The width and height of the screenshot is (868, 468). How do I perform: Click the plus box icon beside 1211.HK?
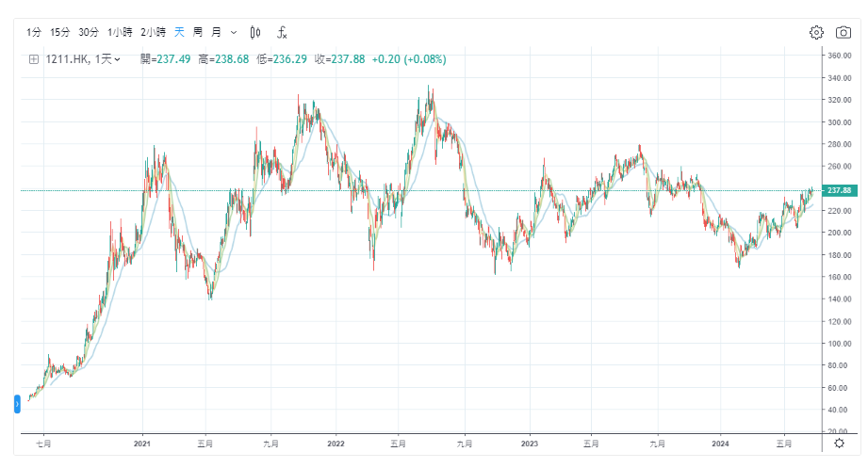coord(34,59)
